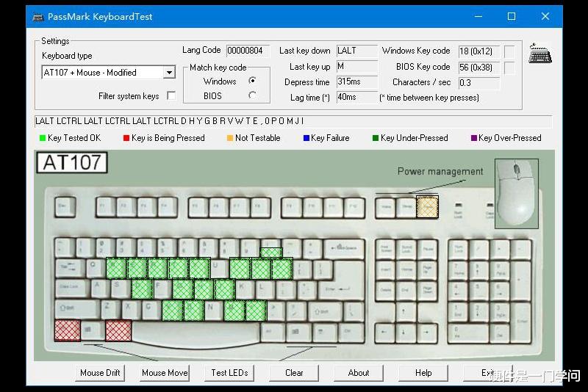The image size is (588, 392).
Task: Click the Z key on the keyboard image
Action: click(111, 310)
